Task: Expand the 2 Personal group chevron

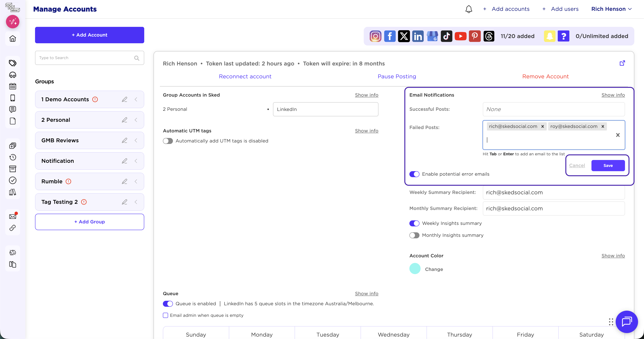Action: [136, 120]
